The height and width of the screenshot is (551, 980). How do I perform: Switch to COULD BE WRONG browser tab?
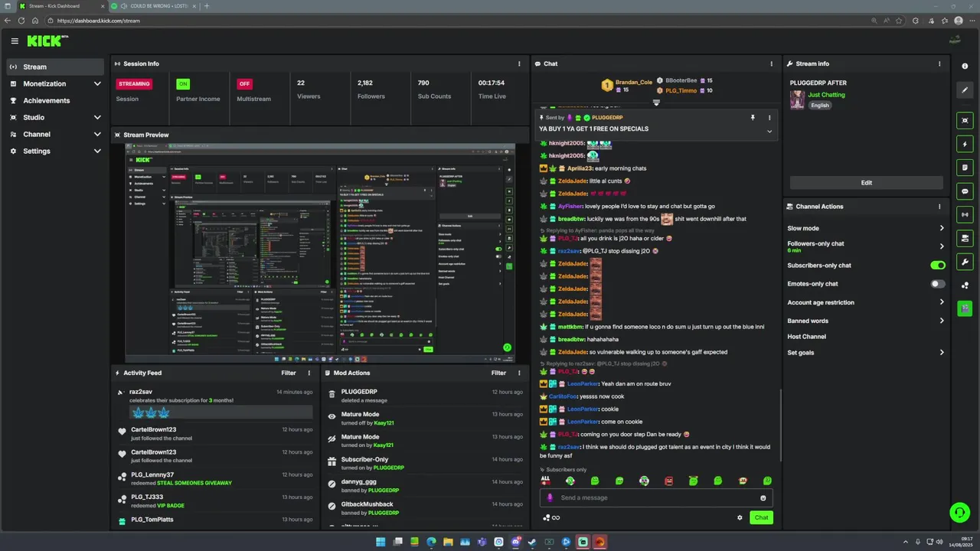(x=153, y=6)
